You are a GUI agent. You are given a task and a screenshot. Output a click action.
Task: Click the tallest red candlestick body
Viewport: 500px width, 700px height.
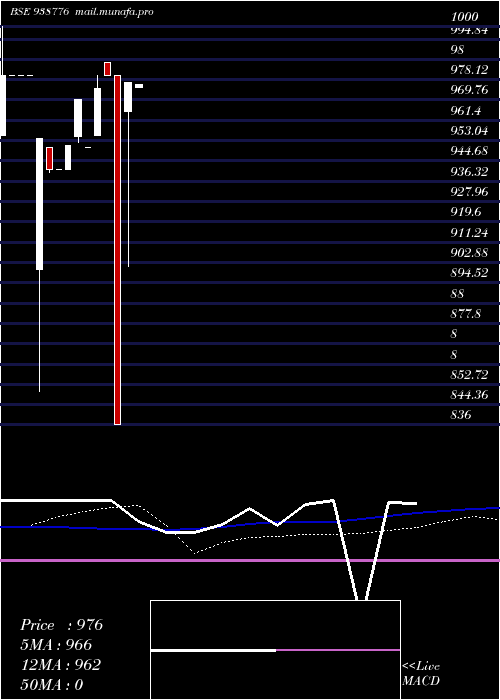click(x=117, y=250)
